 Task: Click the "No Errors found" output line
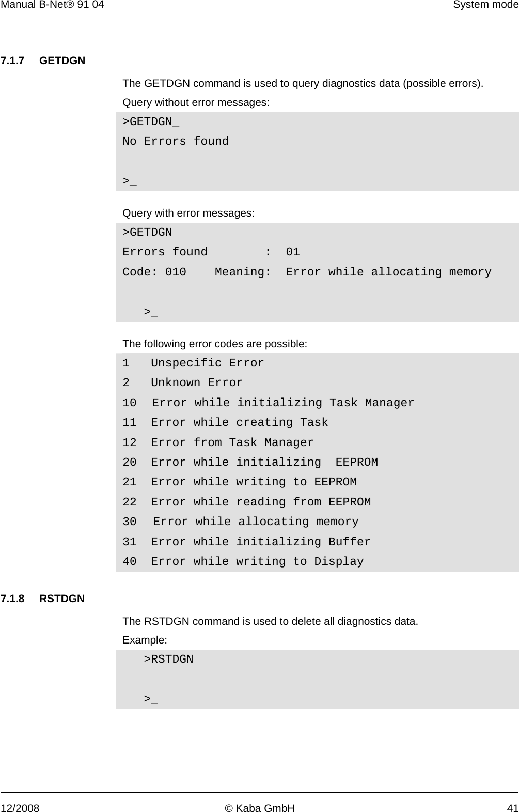[x=176, y=142]
